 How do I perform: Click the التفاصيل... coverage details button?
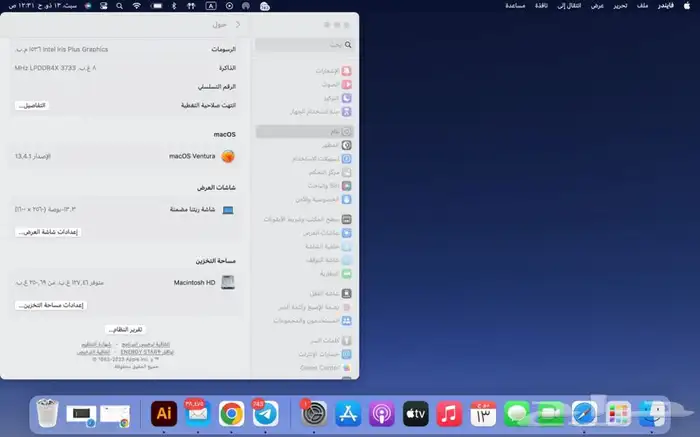(x=32, y=105)
